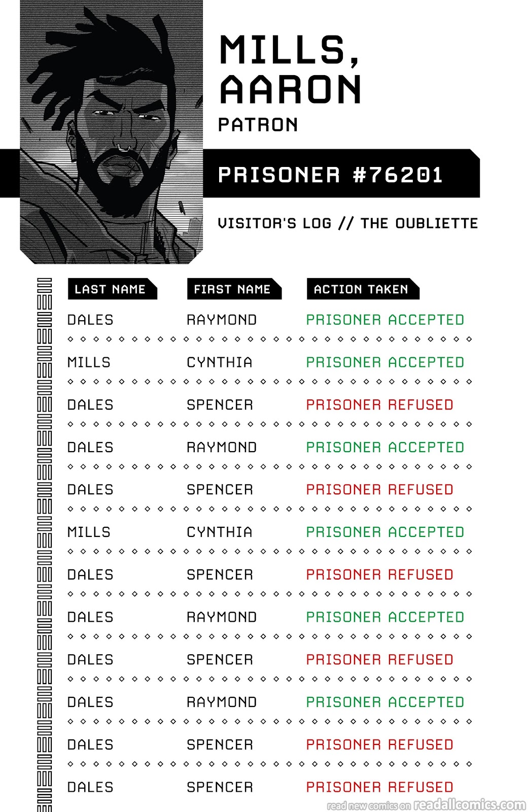Click the vertical glyph pattern strip

pos(45,543)
